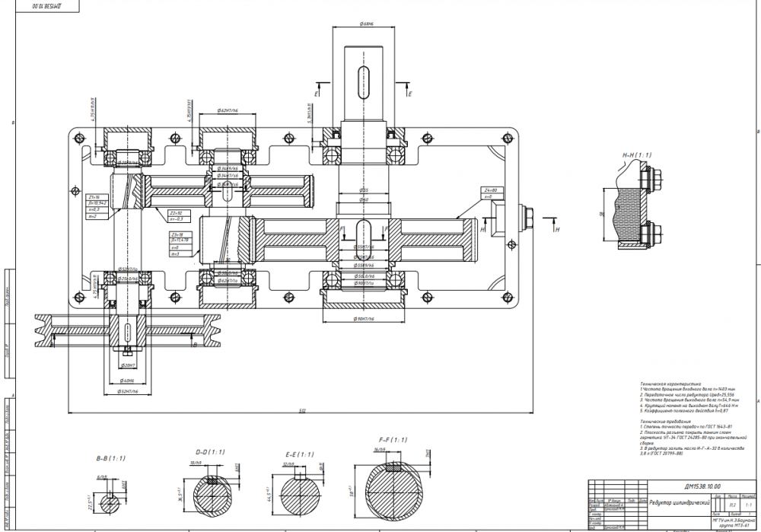Click the 'Техническая характеристика' heading
This screenshot has width=761, height=532.
[x=670, y=384]
